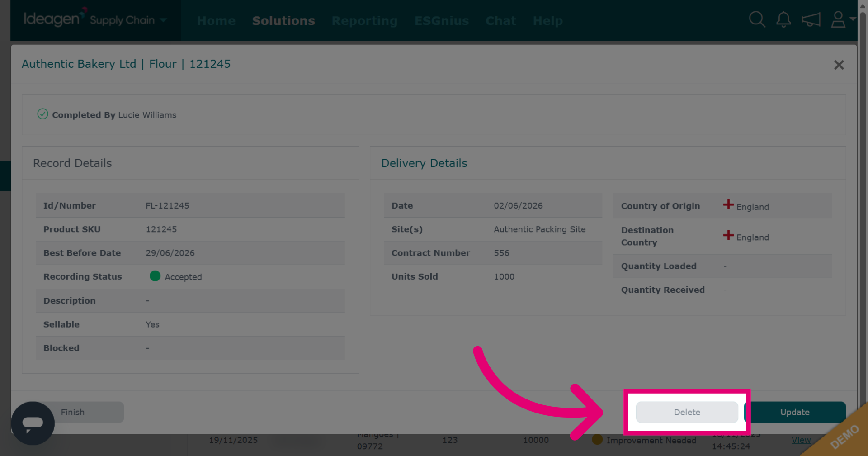The width and height of the screenshot is (868, 456).
Task: Click the Recording Status label
Action: pos(83,276)
